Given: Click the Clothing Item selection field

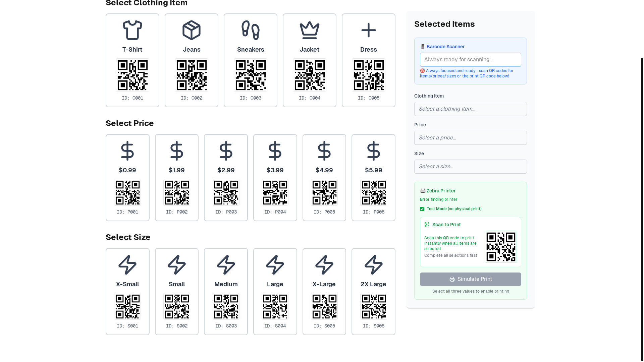Looking at the screenshot, I should point(471,109).
